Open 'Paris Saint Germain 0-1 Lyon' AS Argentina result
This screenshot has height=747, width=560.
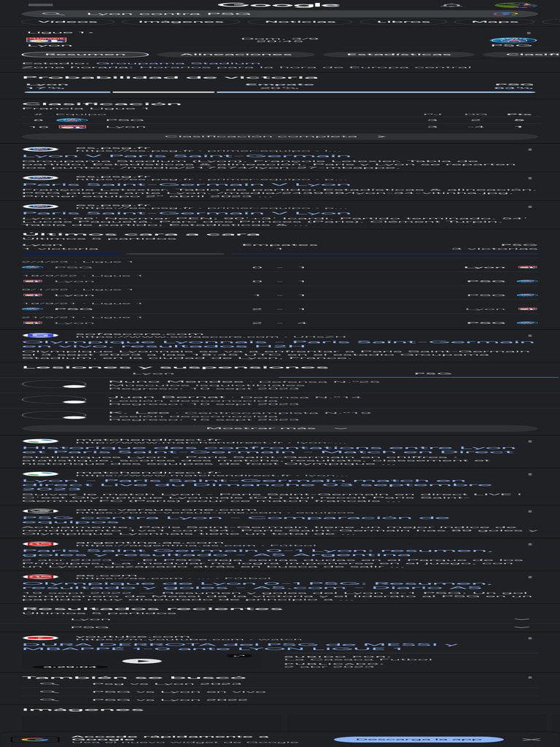click(x=257, y=553)
